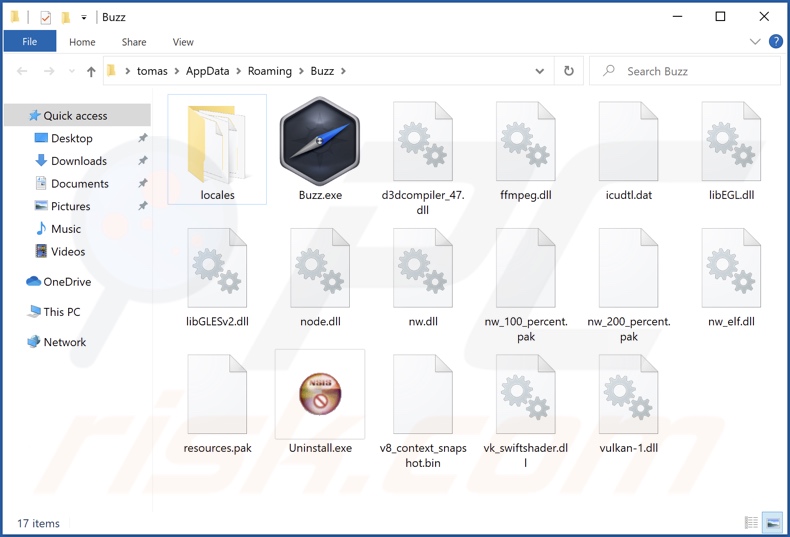Click the Refresh button in address bar
Screen dimensions: 790x537
(569, 71)
